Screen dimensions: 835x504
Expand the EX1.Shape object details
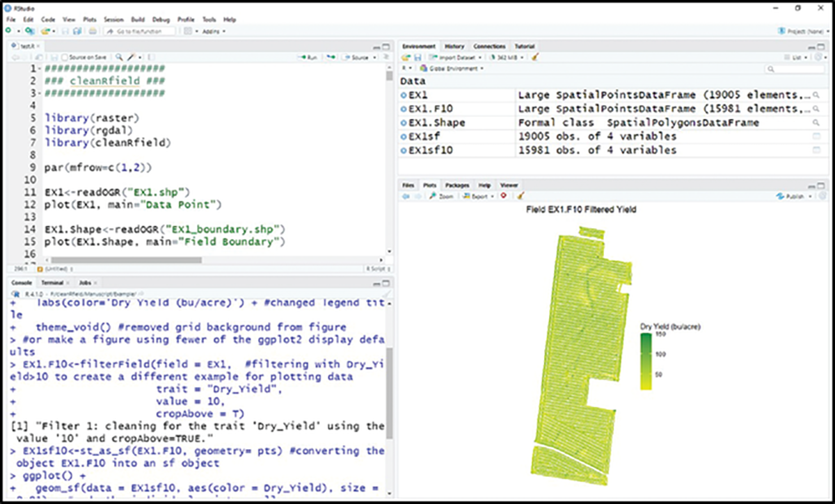[404, 123]
